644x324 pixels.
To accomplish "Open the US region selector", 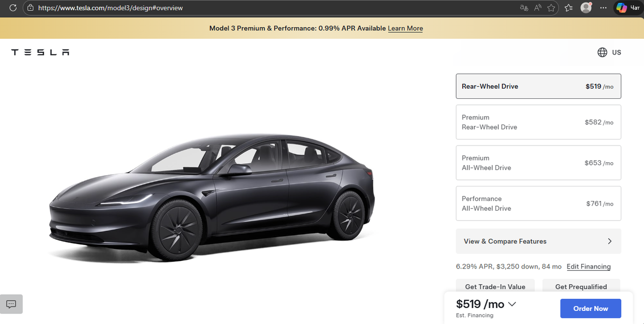I will pos(609,52).
